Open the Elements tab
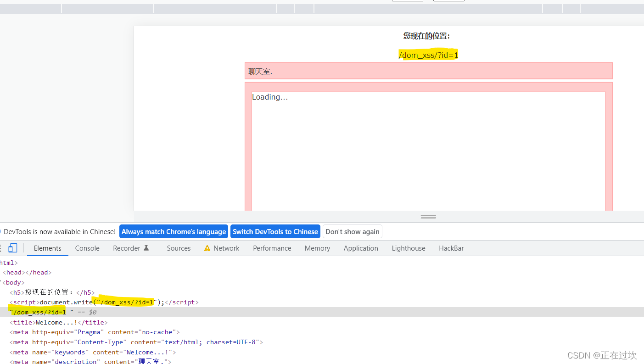Viewport: 644px width, 364px height. [47, 248]
